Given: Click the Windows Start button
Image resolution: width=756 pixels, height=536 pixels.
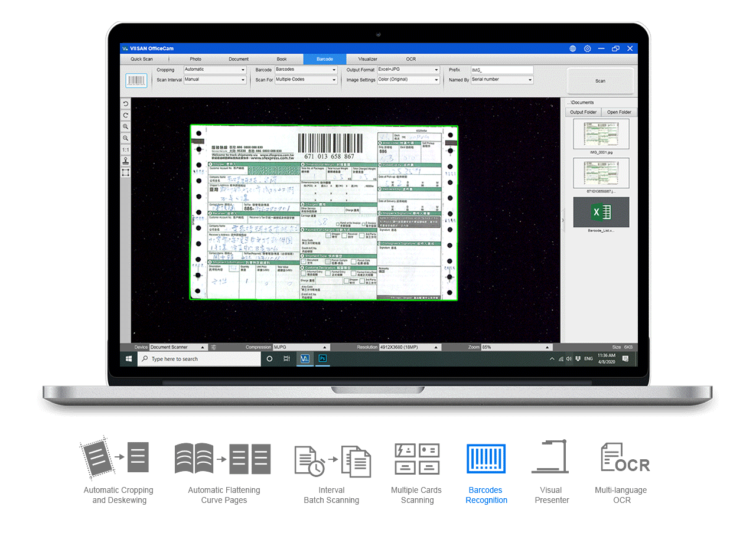Looking at the screenshot, I should (129, 358).
